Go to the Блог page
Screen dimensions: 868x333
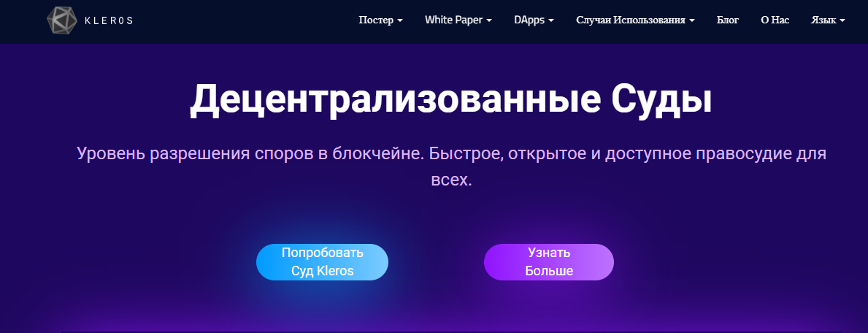(x=727, y=20)
